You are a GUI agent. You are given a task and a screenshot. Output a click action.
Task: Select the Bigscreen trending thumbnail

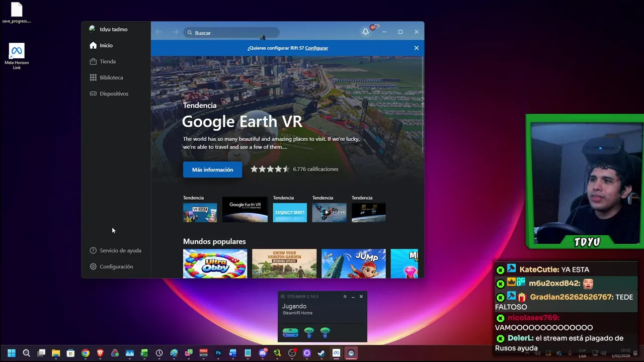coord(290,213)
